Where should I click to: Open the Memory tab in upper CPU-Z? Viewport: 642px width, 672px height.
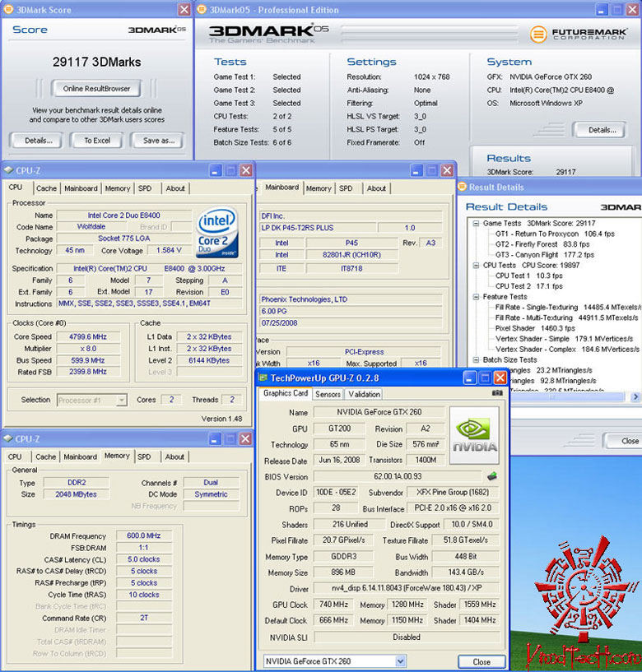point(118,188)
